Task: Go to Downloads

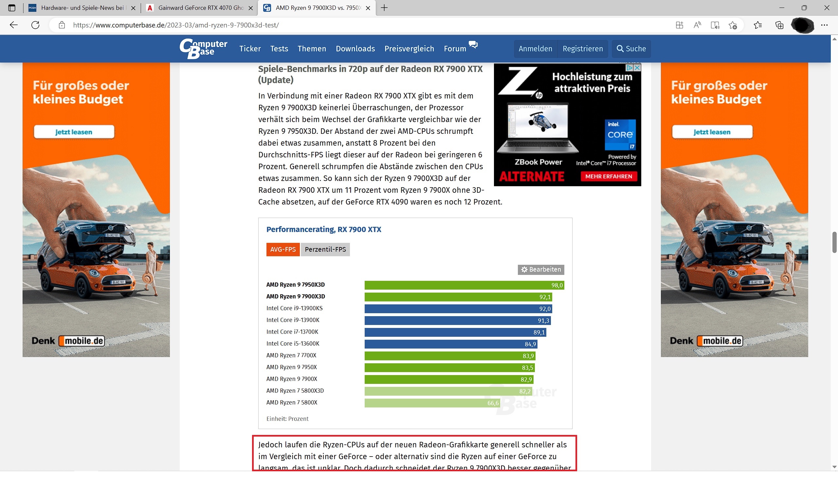Action: pyautogui.click(x=355, y=48)
